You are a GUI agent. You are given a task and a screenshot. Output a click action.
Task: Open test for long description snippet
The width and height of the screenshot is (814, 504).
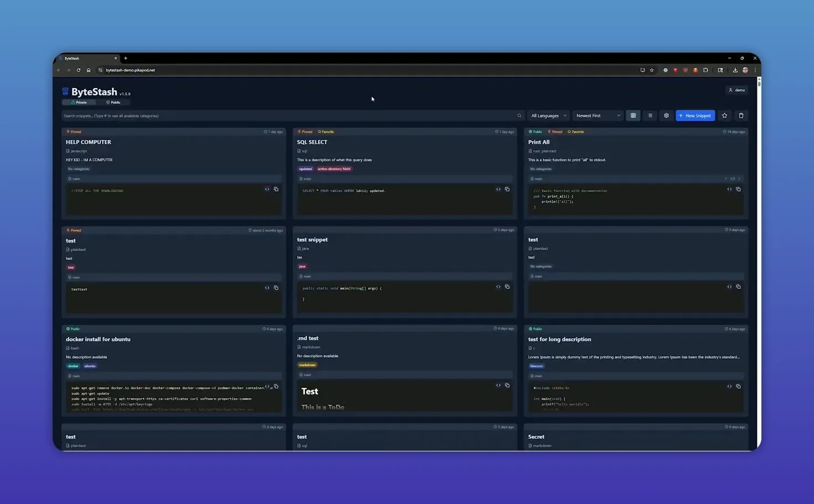pyautogui.click(x=559, y=340)
